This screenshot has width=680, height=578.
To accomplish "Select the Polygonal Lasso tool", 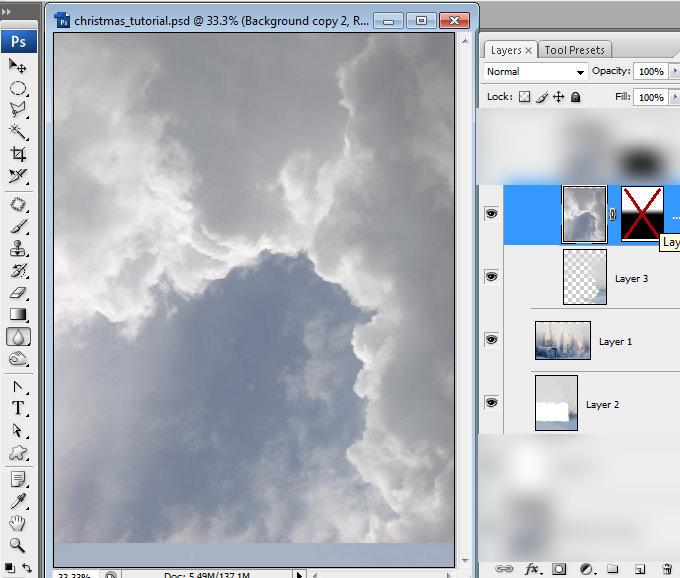I will pyautogui.click(x=18, y=110).
